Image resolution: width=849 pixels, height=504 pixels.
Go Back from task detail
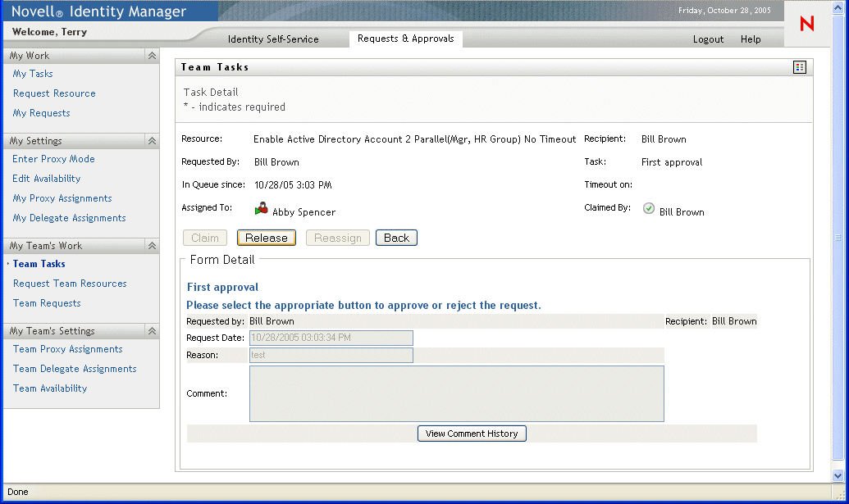396,238
